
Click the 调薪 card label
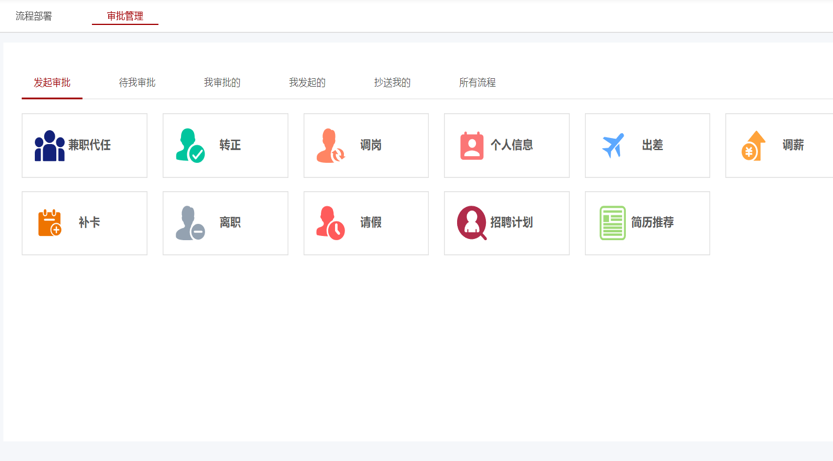pos(793,145)
